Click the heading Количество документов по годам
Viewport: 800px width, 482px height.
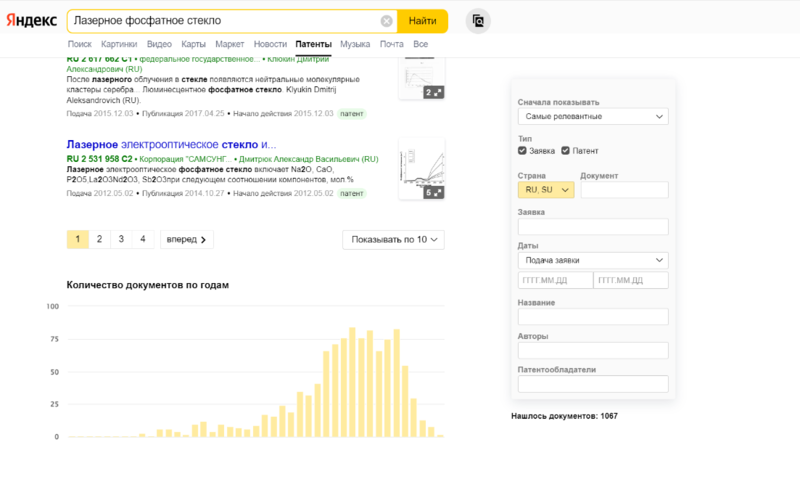pyautogui.click(x=147, y=285)
